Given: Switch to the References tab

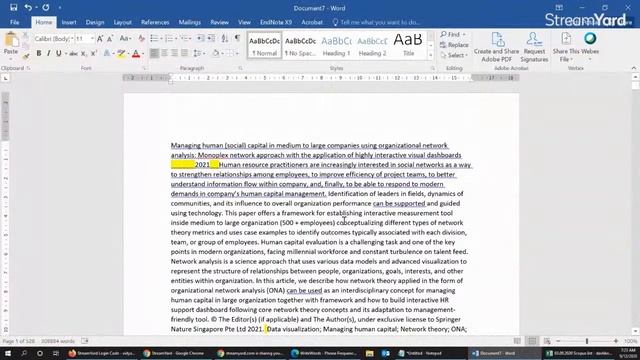Looking at the screenshot, I should coord(155,22).
